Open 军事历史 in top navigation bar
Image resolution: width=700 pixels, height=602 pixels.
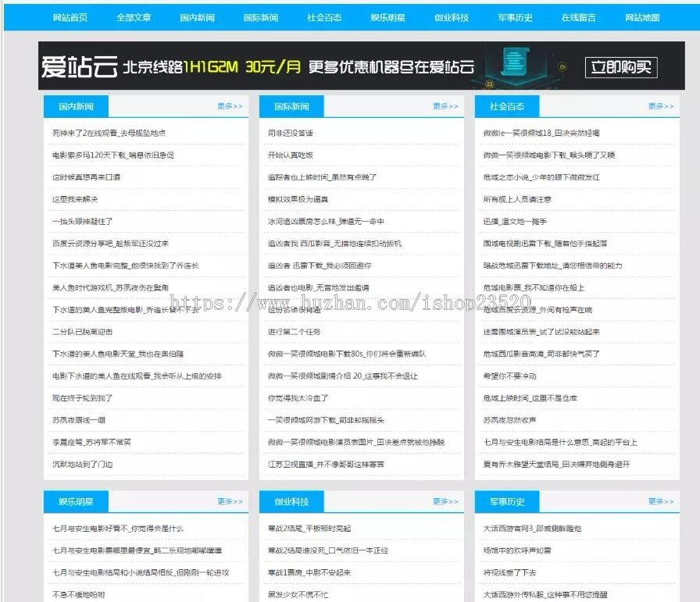click(x=515, y=17)
